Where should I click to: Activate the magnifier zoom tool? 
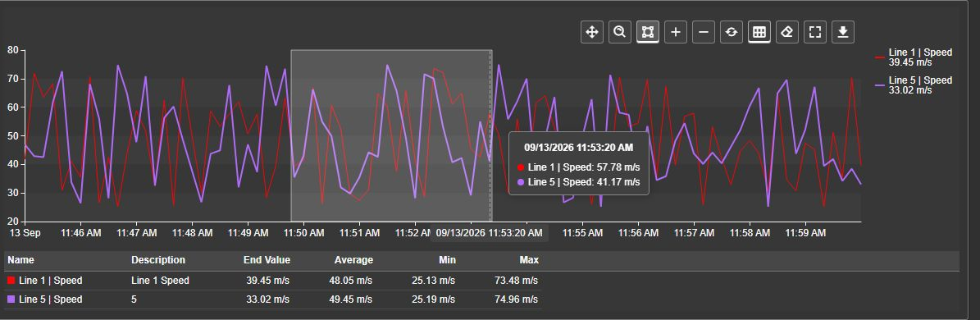(x=619, y=32)
